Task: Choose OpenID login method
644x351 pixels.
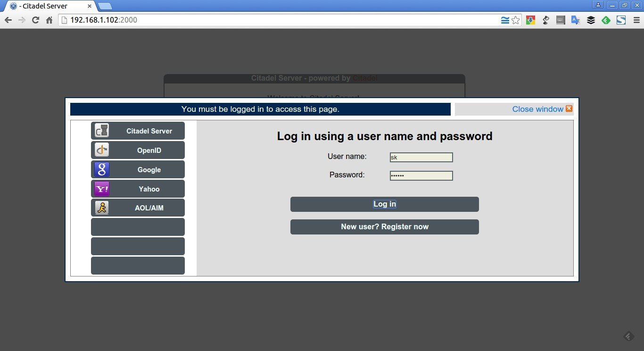Action: pyautogui.click(x=138, y=150)
